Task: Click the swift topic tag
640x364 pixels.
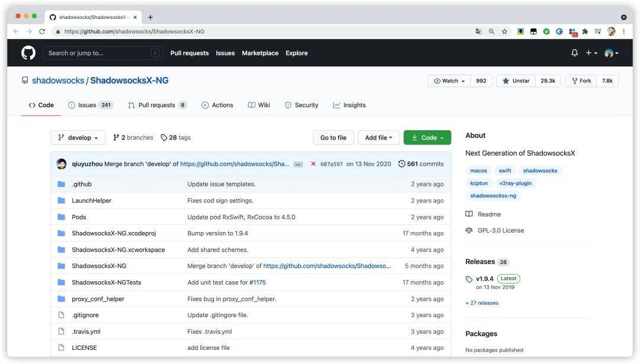Action: (x=505, y=171)
